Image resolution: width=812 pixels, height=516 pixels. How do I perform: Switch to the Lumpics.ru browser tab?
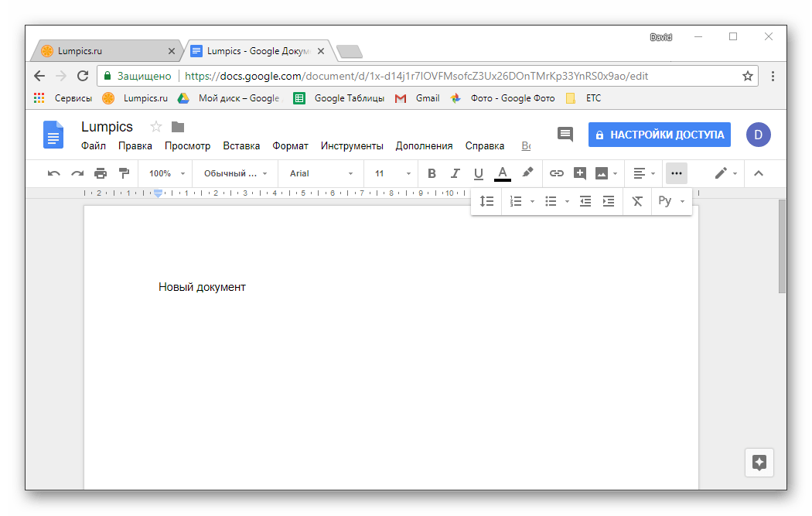click(x=106, y=51)
